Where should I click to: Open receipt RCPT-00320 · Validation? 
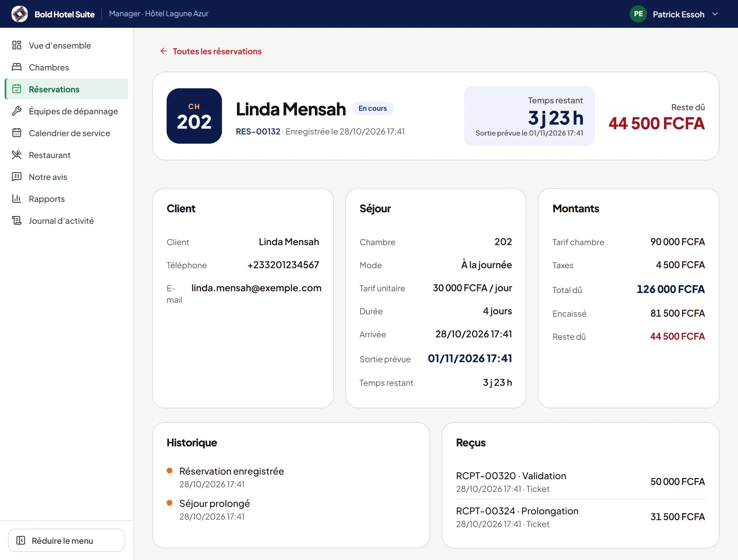(x=580, y=482)
